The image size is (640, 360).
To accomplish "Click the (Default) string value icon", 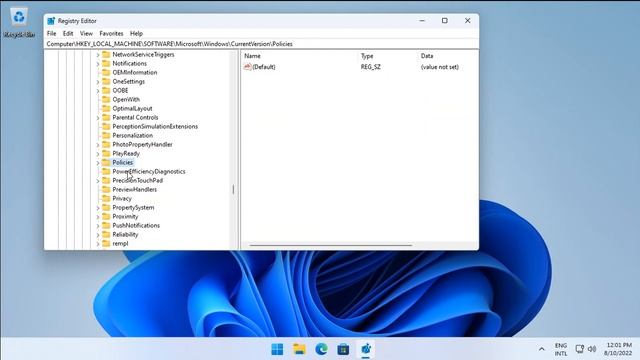I will click(247, 67).
